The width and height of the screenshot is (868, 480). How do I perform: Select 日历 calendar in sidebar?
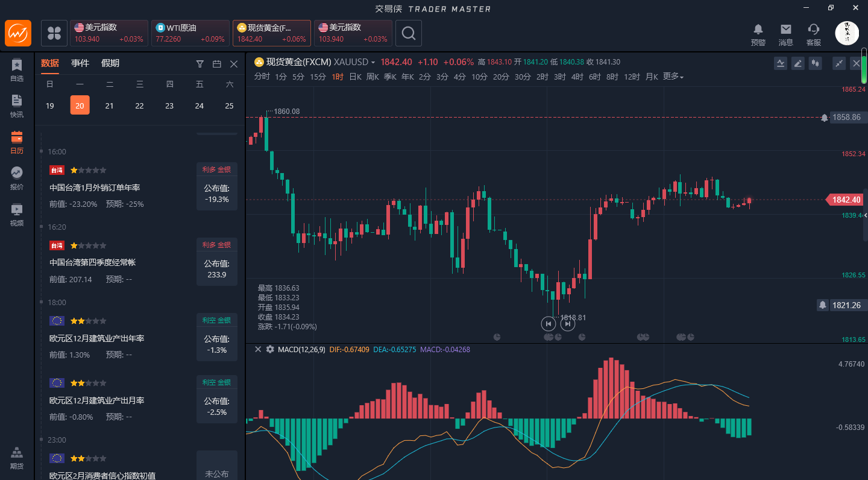click(17, 143)
